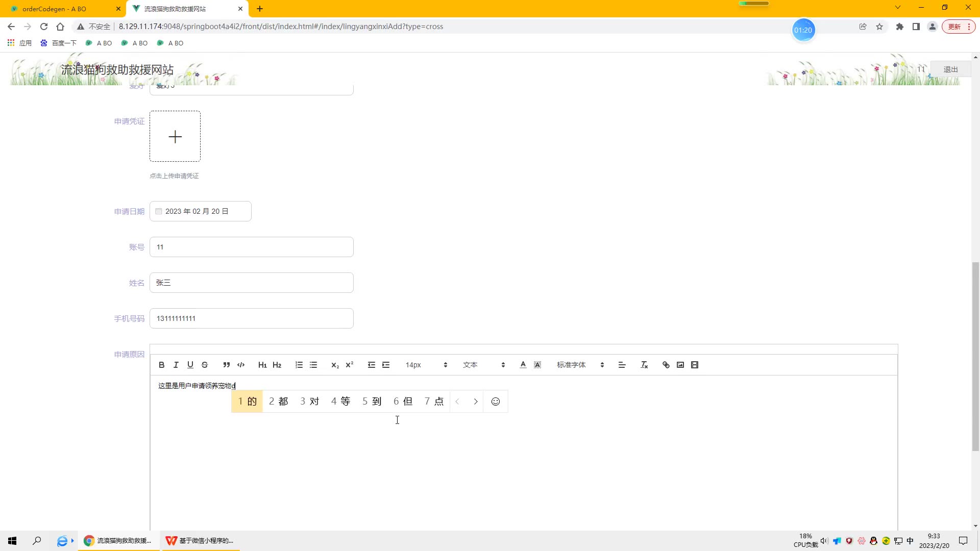980x551 pixels.
Task: Toggle italic formatting in editor
Action: [176, 365]
